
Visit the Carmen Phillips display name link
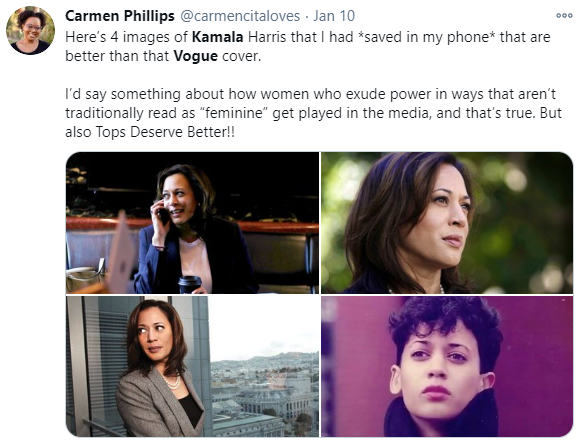point(120,16)
